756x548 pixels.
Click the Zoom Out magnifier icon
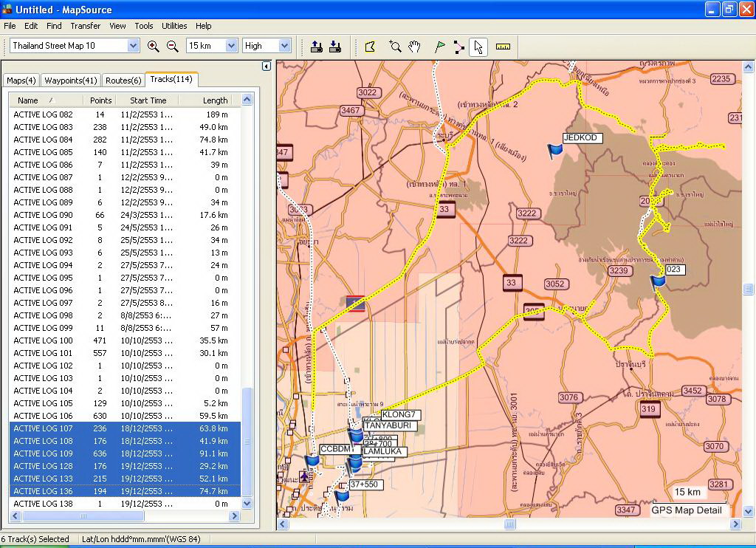(x=173, y=46)
